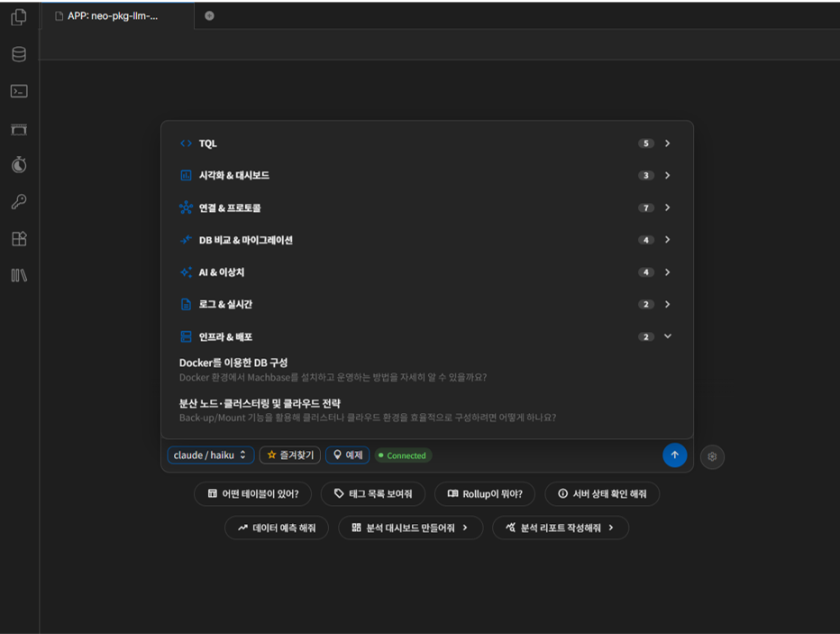Open the claude / haiku model dropdown
This screenshot has height=634, width=840.
[x=211, y=455]
